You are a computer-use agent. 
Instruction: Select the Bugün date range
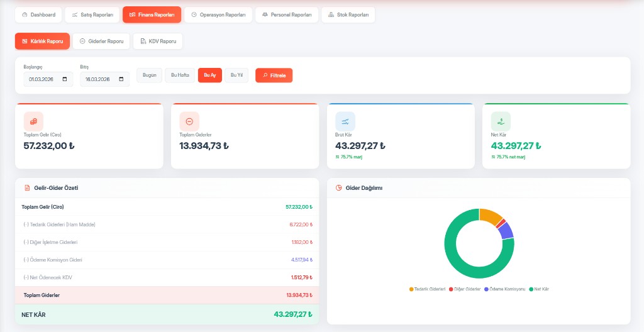coord(149,75)
